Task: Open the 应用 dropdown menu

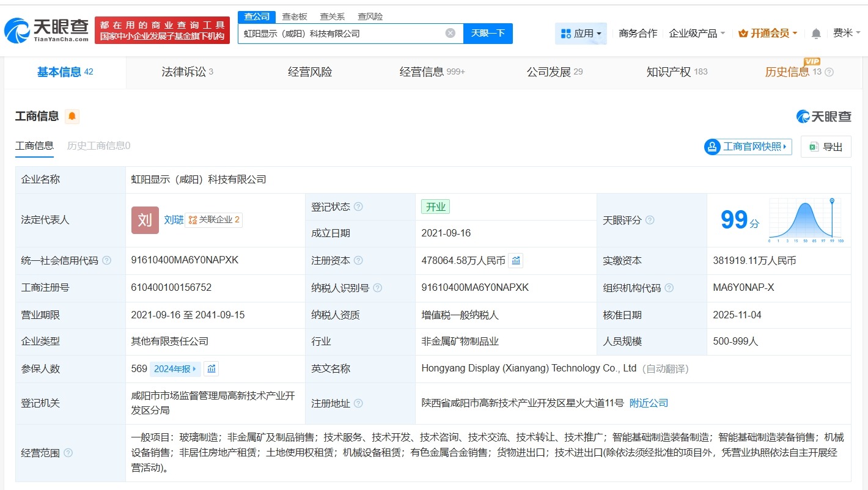Action: point(581,33)
